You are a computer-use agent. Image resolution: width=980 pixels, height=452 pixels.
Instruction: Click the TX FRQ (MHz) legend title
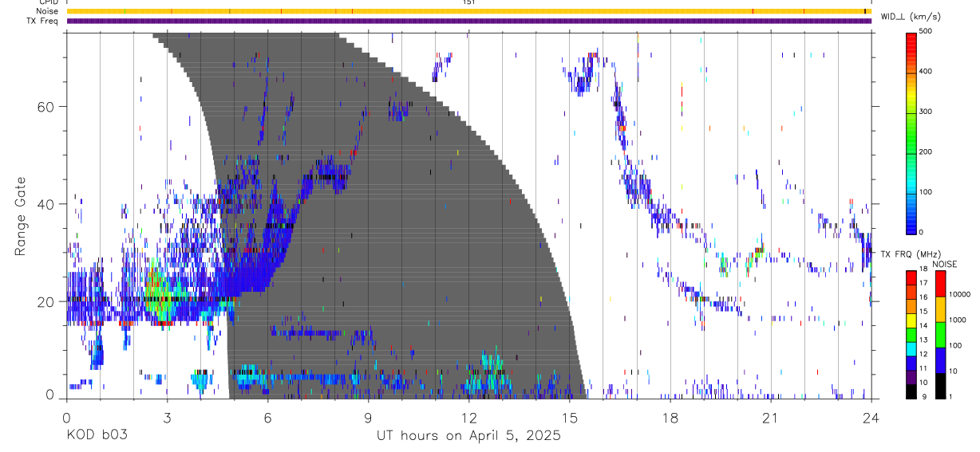910,254
